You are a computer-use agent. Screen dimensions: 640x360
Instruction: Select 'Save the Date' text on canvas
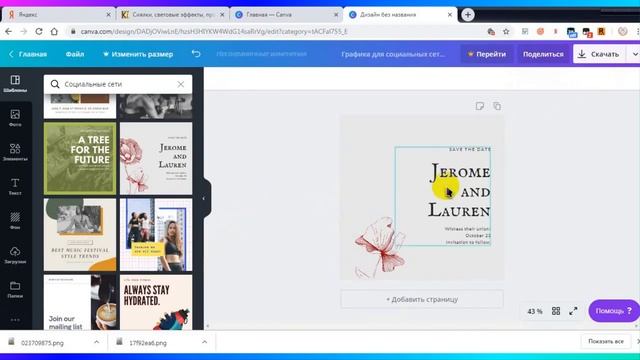[470, 149]
